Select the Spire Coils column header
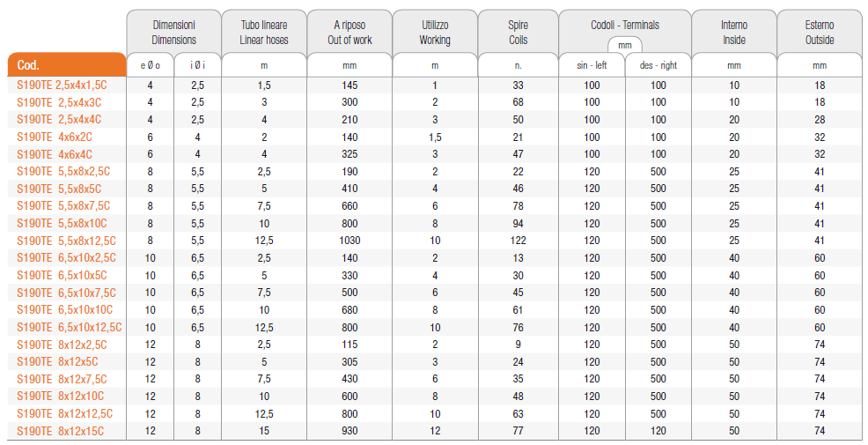868x445 pixels. [518, 33]
